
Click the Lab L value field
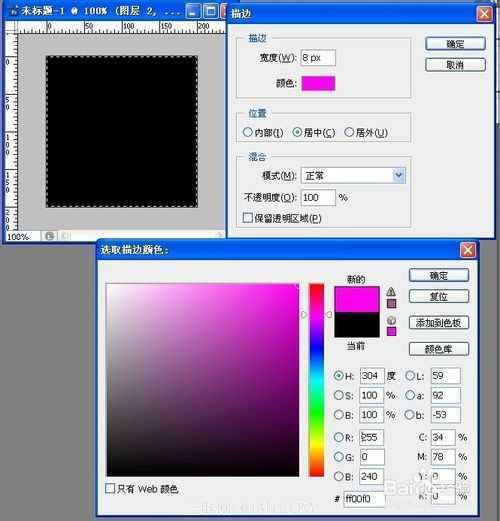coord(446,376)
